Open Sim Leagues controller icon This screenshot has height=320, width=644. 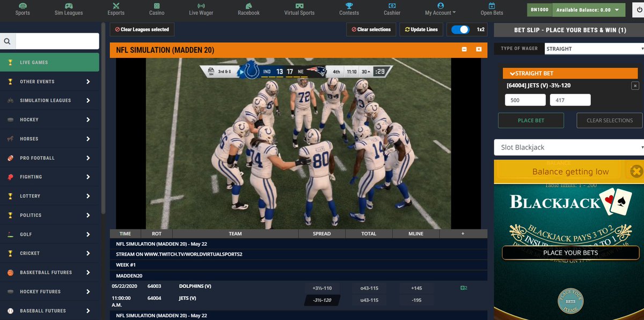coord(69,5)
